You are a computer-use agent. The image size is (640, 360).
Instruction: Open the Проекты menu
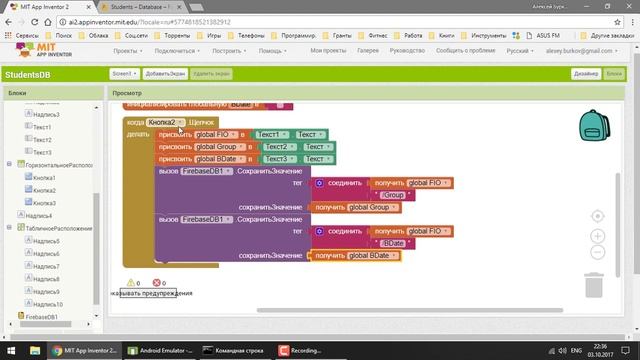click(x=128, y=51)
